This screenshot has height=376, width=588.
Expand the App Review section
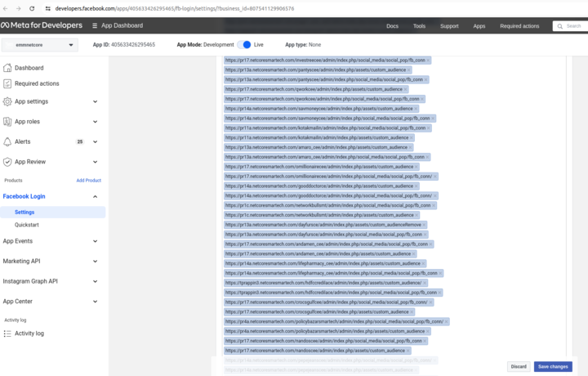pyautogui.click(x=96, y=162)
